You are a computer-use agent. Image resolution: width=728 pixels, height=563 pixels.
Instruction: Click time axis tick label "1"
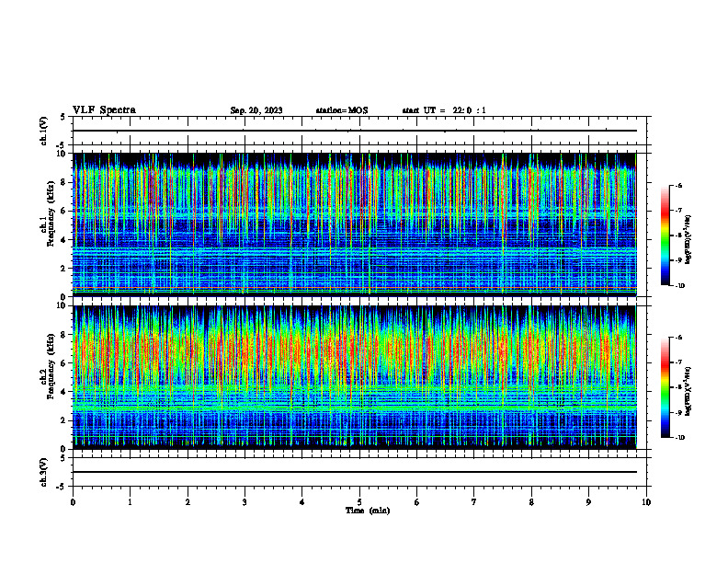coord(130,502)
